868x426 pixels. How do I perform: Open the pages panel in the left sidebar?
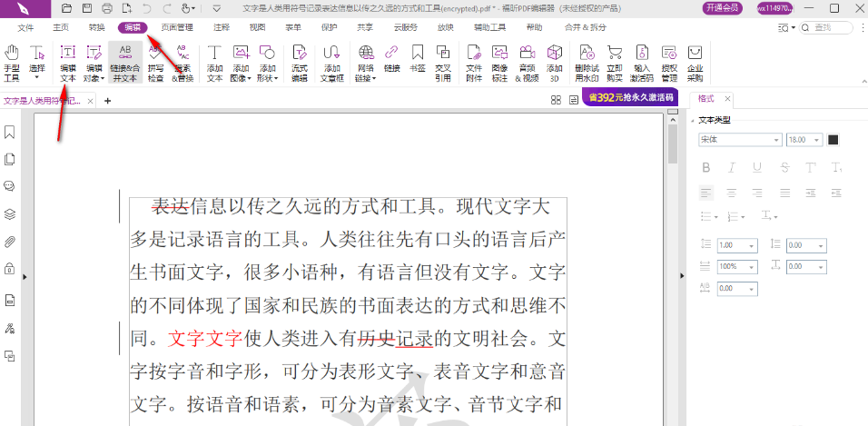[x=9, y=160]
